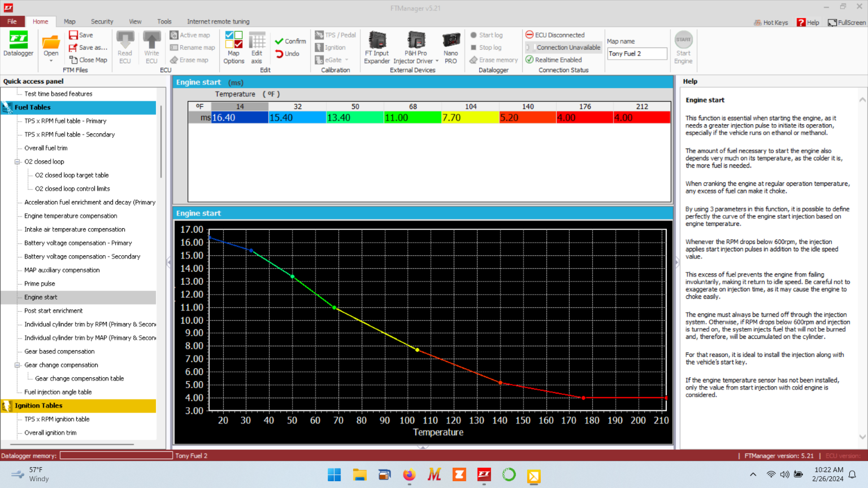Select the Fuel Tables section header

(x=79, y=107)
